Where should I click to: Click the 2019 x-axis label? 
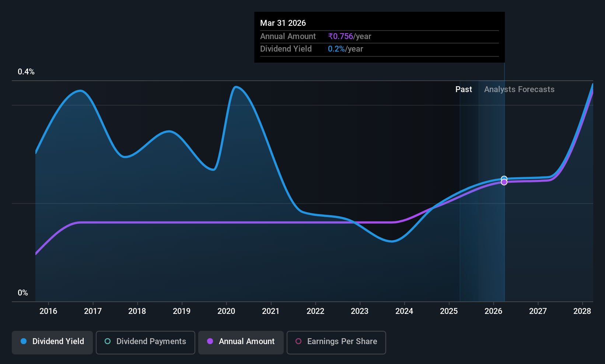(x=182, y=311)
